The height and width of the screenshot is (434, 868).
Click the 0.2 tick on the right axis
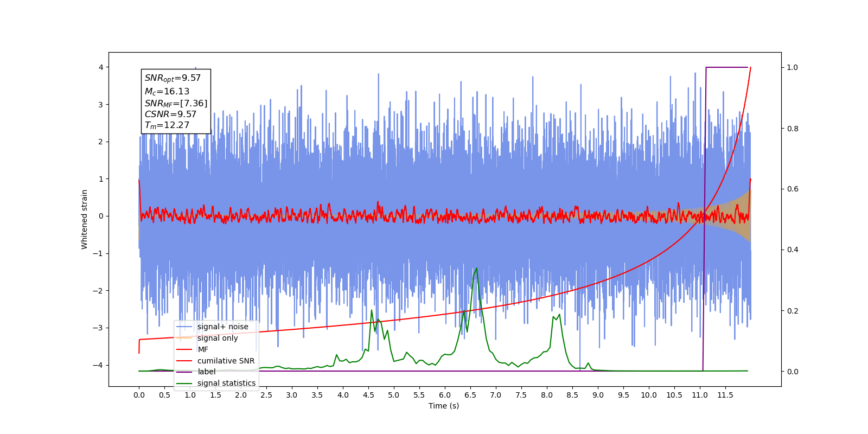[x=793, y=311]
